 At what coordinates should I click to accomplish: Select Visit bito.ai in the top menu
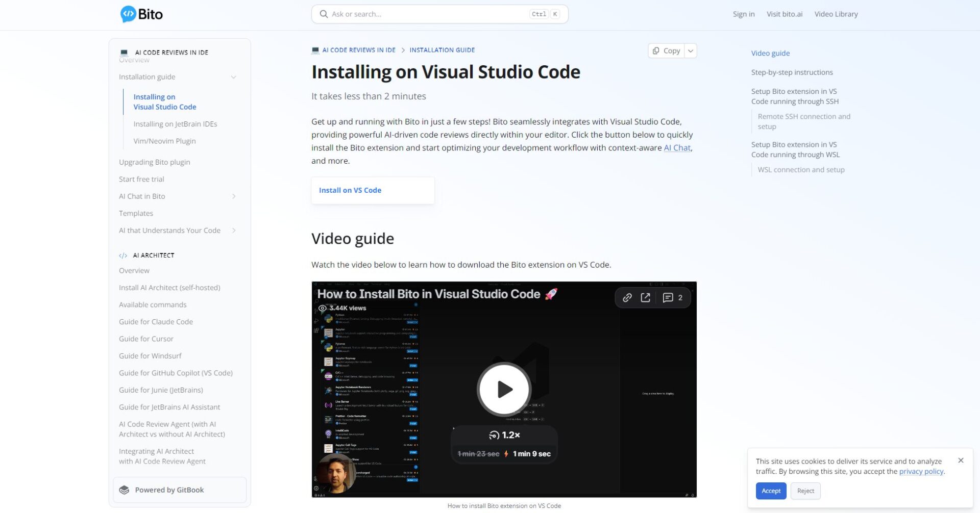point(783,14)
